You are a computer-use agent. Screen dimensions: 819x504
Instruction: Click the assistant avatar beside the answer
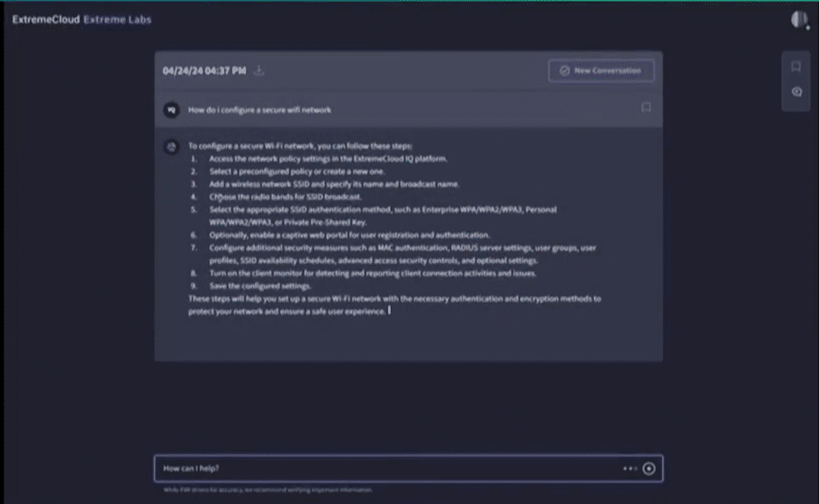170,145
